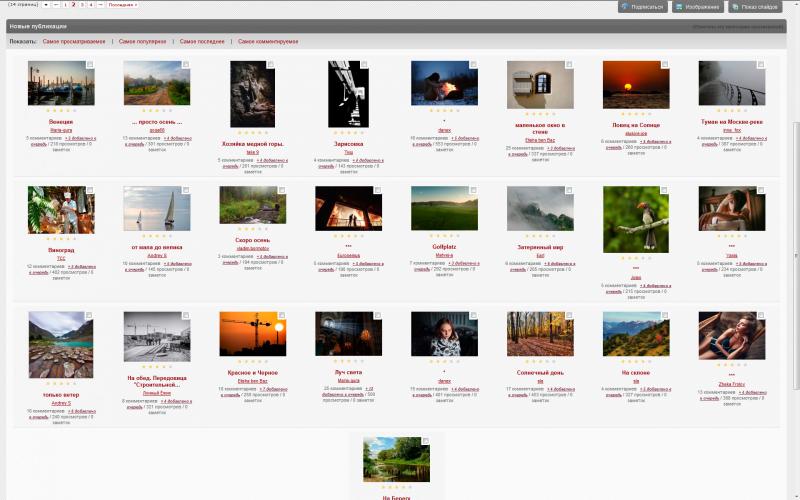800x500 pixels.
Task: Select checkbox on Golfplatz photo
Action: click(x=473, y=190)
